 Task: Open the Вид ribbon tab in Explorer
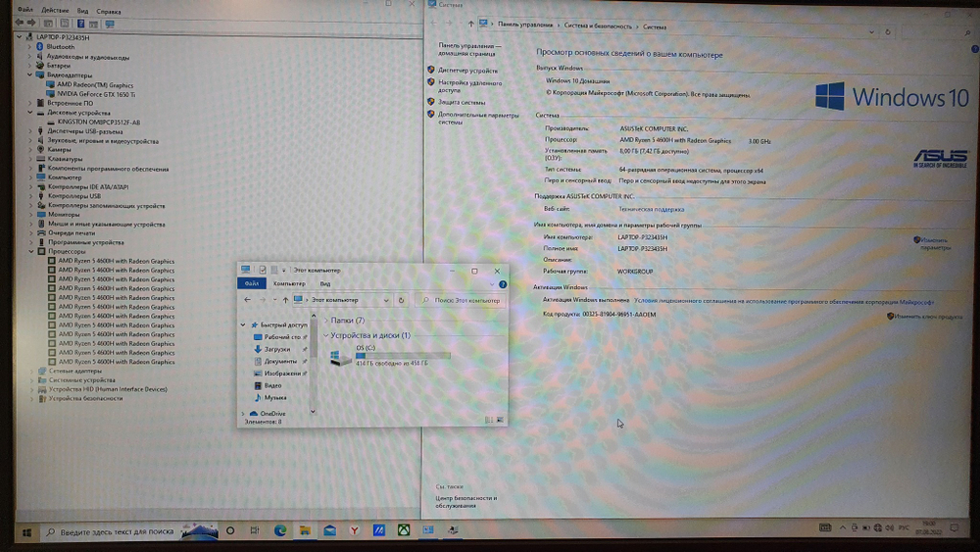coord(325,283)
